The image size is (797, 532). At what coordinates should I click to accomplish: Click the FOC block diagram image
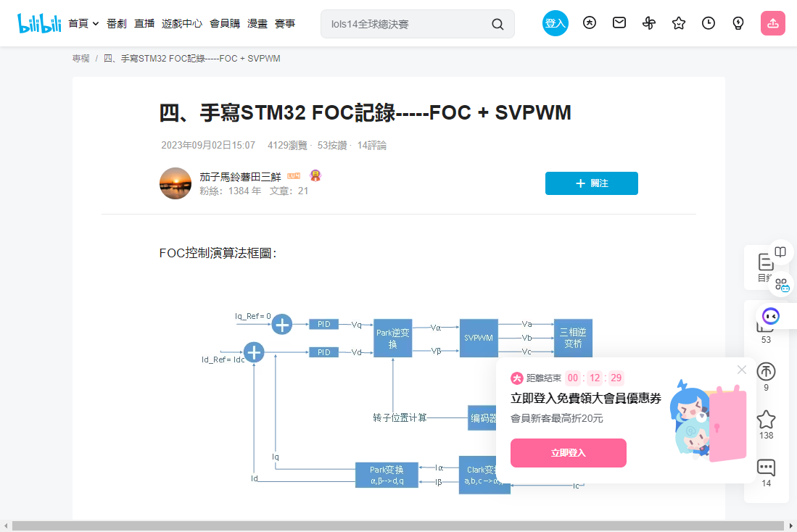coord(397,402)
